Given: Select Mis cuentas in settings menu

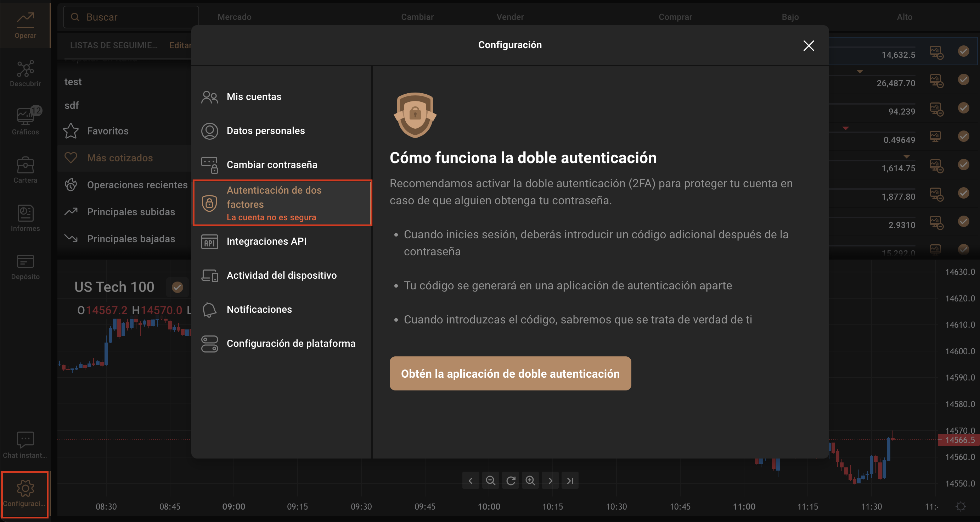Looking at the screenshot, I should tap(253, 96).
